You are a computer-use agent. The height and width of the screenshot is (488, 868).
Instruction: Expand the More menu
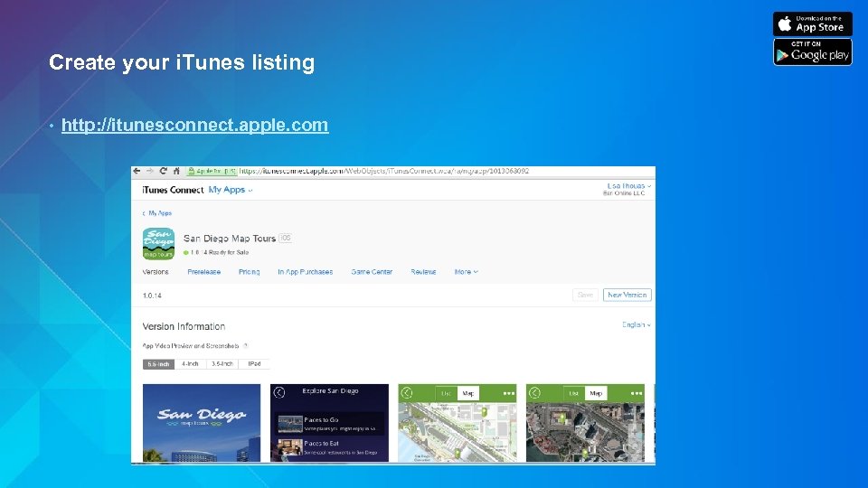coord(467,272)
